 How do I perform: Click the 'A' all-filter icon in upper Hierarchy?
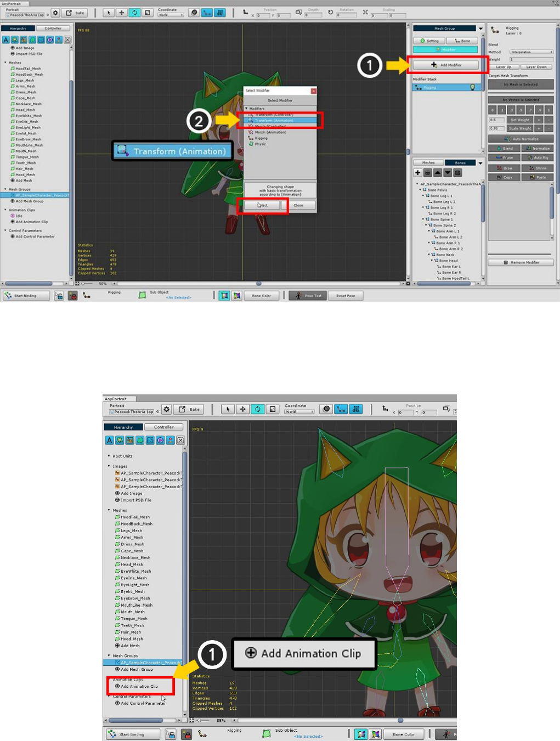point(6,39)
